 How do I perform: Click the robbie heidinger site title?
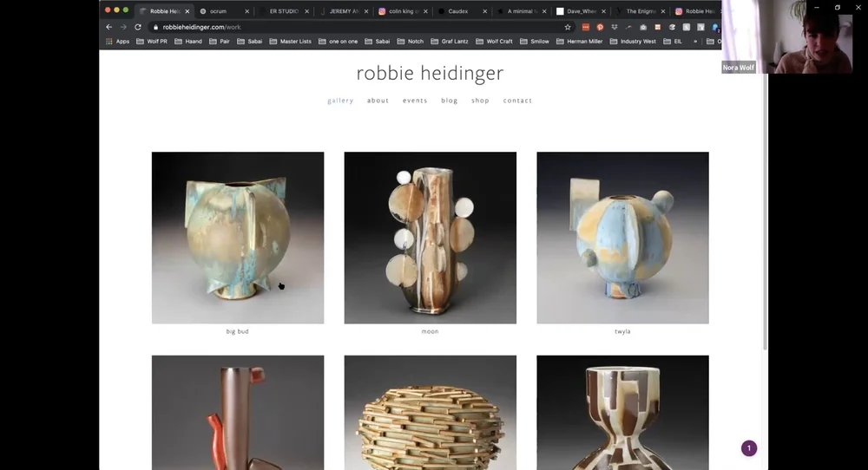(x=431, y=73)
